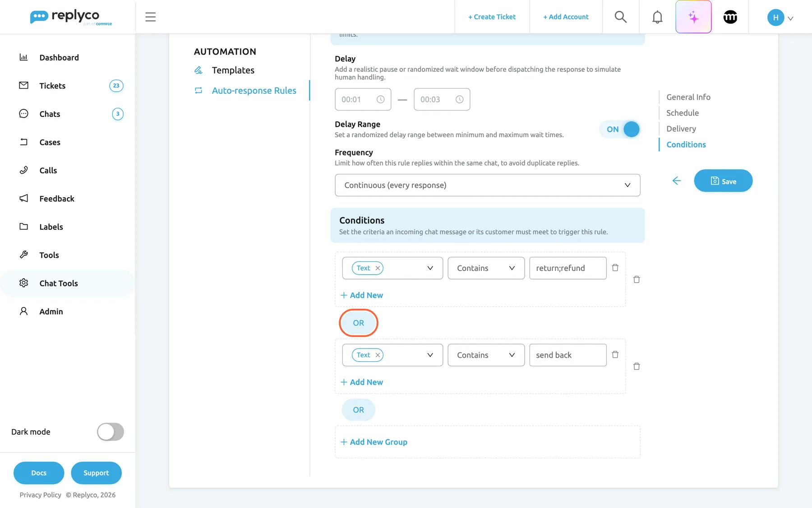Click the back arrow beside Save
The height and width of the screenshot is (508, 812).
tap(676, 181)
